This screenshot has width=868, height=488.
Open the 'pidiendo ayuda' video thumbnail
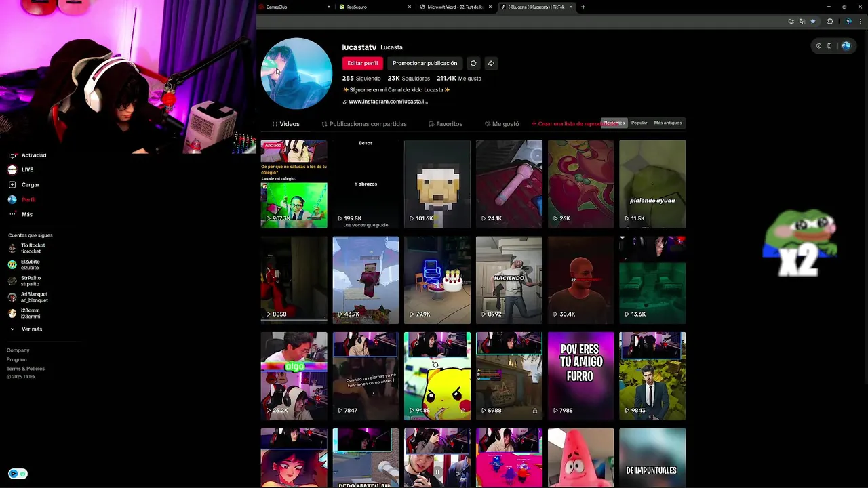pyautogui.click(x=652, y=184)
